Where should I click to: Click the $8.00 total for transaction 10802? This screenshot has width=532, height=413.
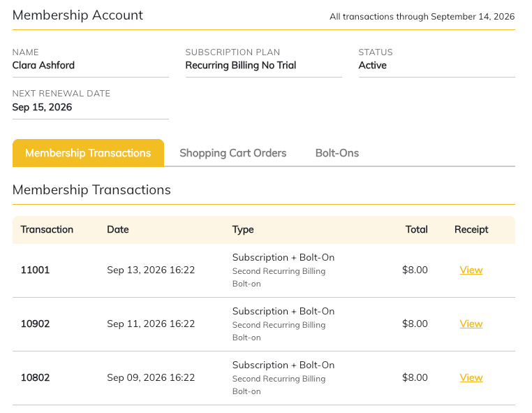pyautogui.click(x=415, y=377)
